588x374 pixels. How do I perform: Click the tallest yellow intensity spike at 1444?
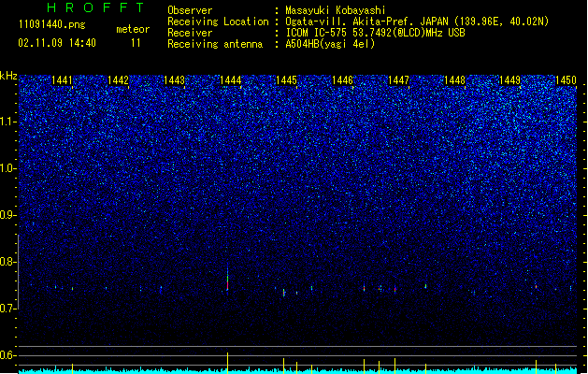227,363
